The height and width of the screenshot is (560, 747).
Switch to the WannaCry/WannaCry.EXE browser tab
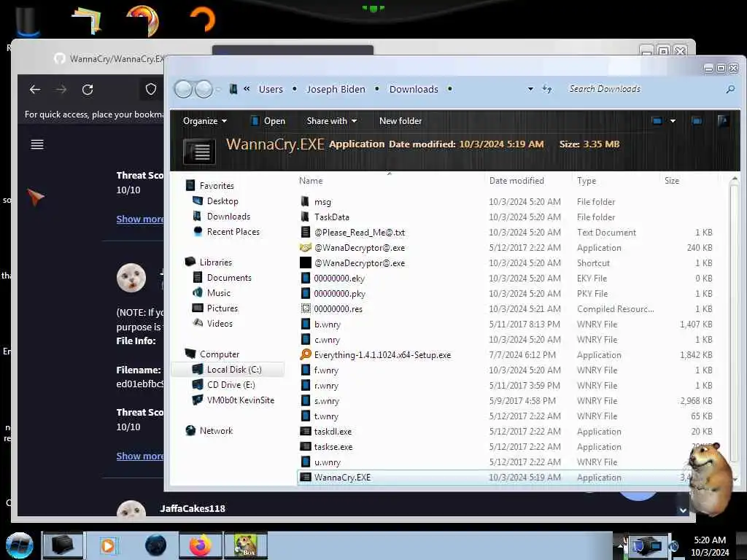click(x=109, y=58)
